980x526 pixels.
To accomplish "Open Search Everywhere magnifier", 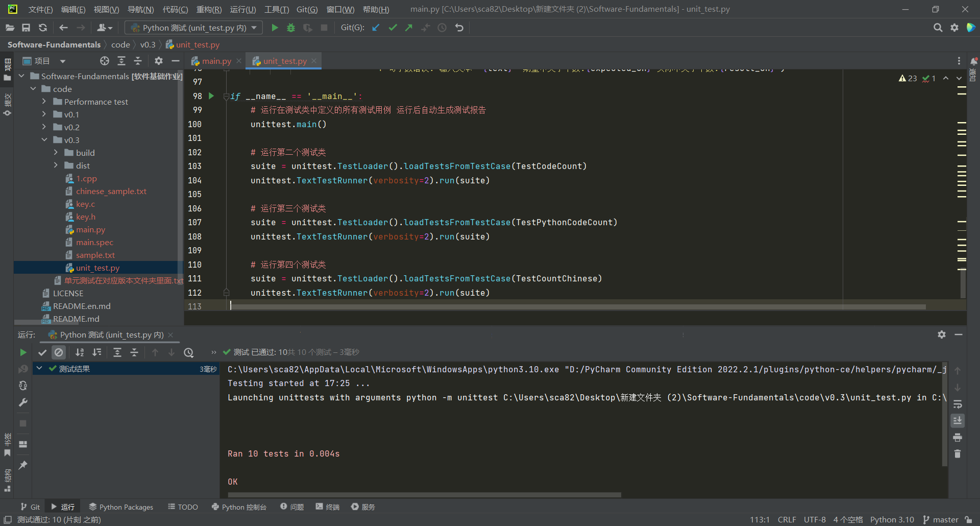I will tap(938, 28).
